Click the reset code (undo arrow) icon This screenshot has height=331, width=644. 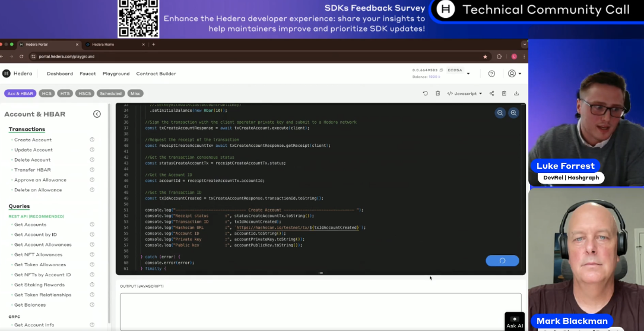(425, 93)
